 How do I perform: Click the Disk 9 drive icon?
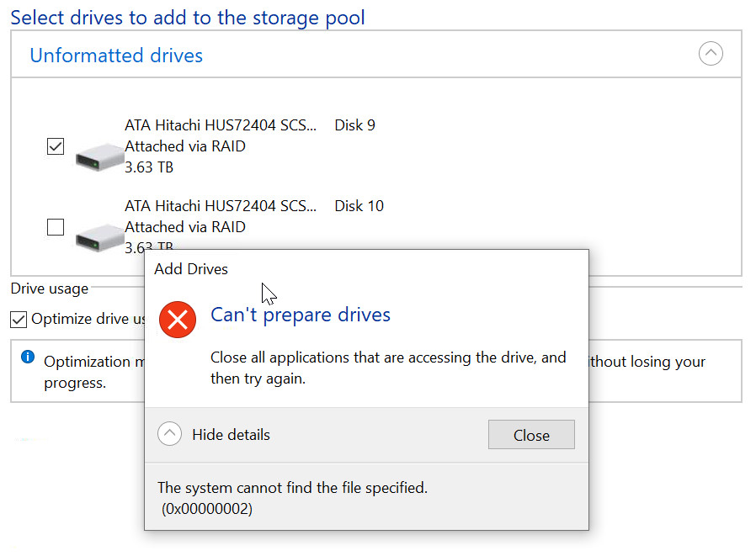coord(99,155)
